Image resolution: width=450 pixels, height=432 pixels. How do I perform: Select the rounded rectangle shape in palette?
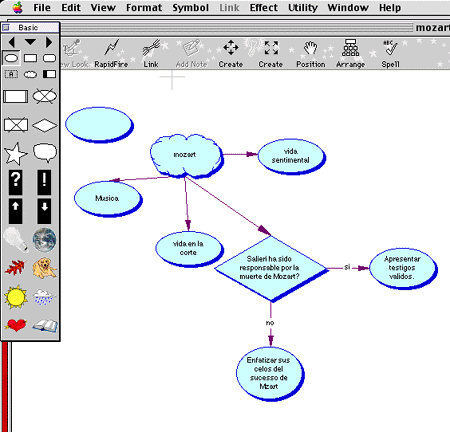click(x=49, y=58)
